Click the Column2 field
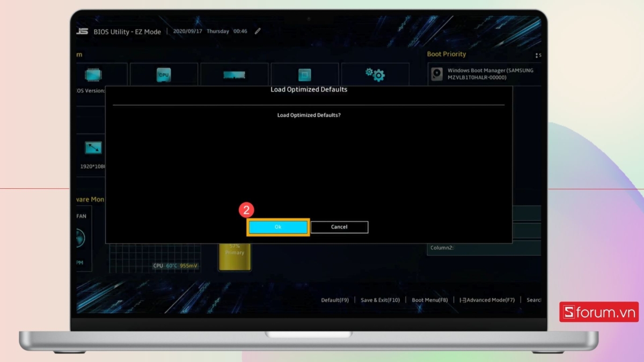Image resolution: width=644 pixels, height=362 pixels. coord(484,248)
